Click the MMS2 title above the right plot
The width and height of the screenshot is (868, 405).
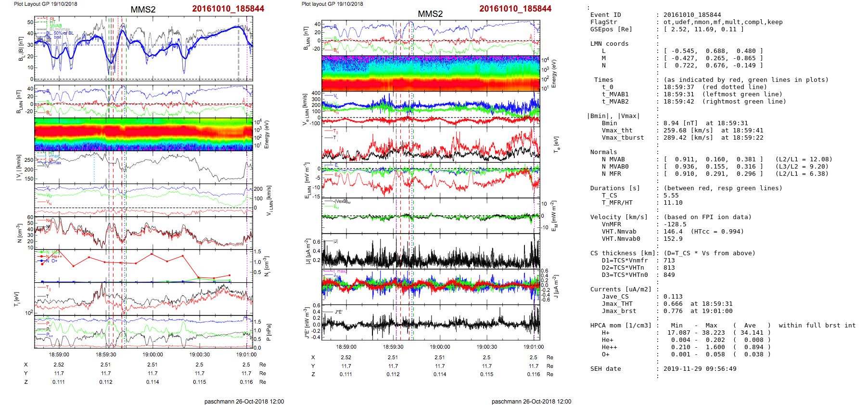pos(430,13)
